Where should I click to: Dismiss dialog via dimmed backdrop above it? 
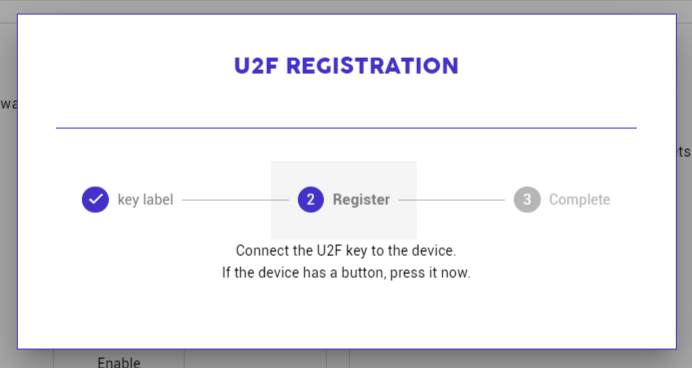[346, 6]
